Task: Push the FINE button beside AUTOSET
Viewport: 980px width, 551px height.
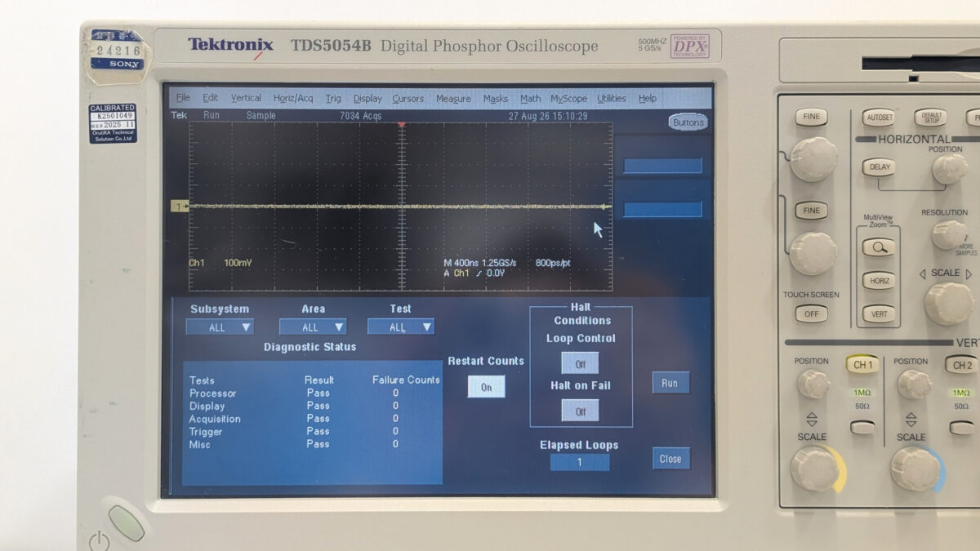Action: point(811,117)
